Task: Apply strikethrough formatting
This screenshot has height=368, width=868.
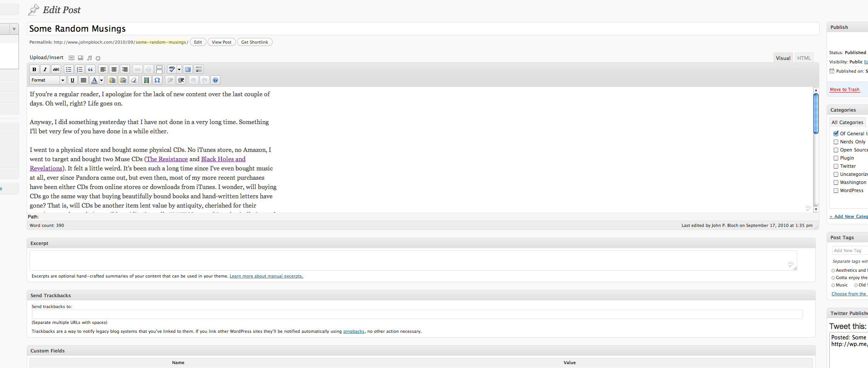Action: coord(56,69)
